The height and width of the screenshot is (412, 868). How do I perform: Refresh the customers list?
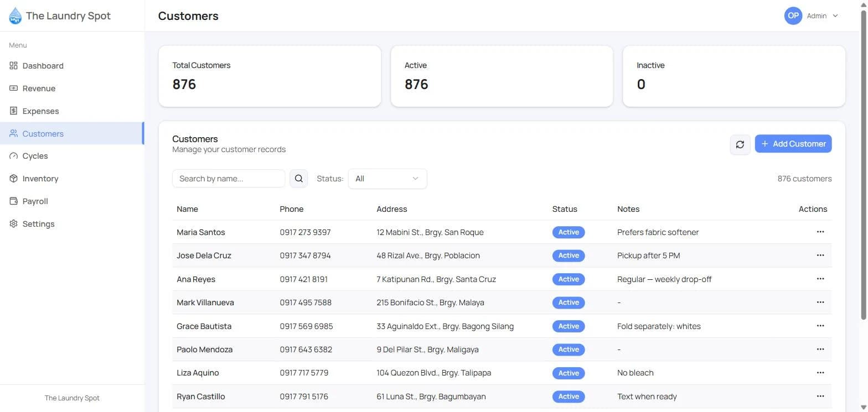[x=740, y=144]
